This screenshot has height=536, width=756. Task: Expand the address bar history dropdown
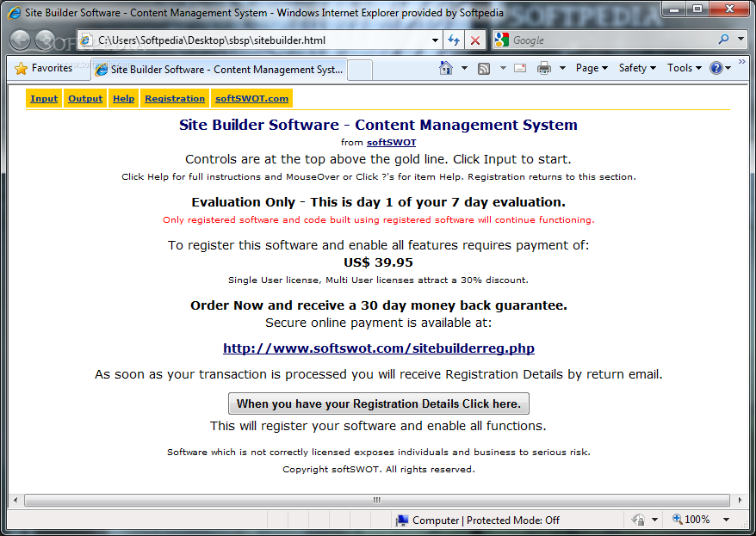pos(435,40)
